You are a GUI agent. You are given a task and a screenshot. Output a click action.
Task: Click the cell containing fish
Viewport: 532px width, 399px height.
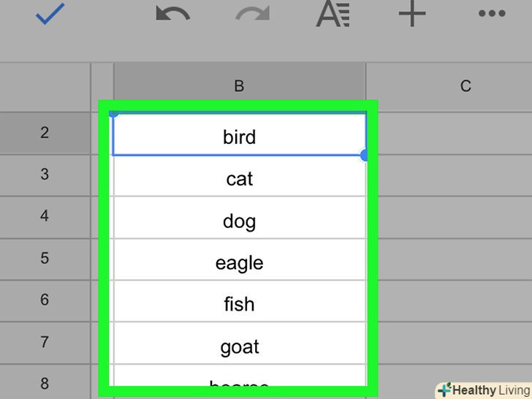tap(240, 304)
